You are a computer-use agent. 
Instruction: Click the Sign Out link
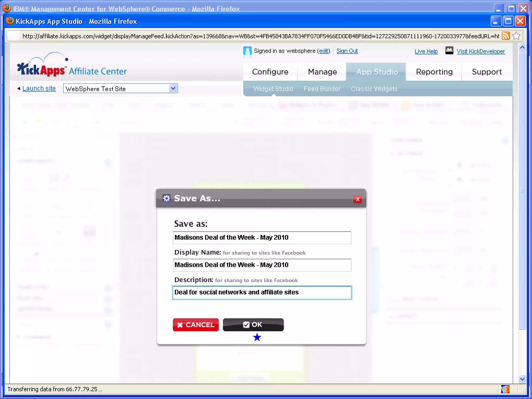tap(347, 51)
